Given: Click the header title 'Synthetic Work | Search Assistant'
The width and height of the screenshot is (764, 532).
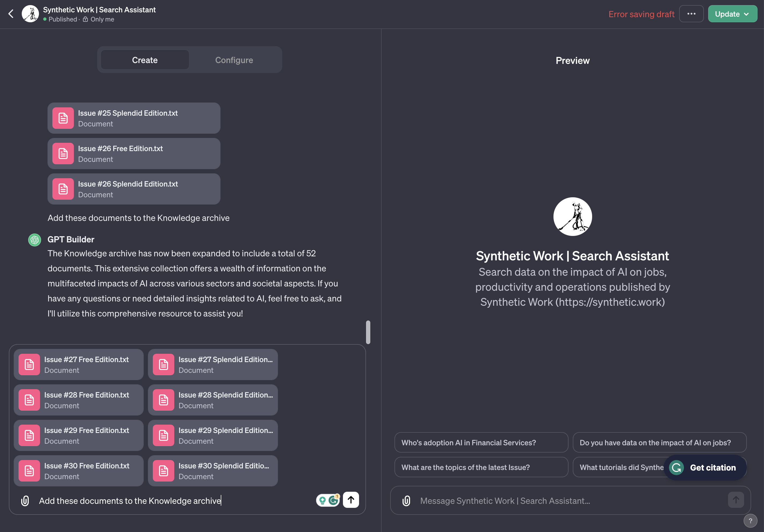Looking at the screenshot, I should 99,10.
